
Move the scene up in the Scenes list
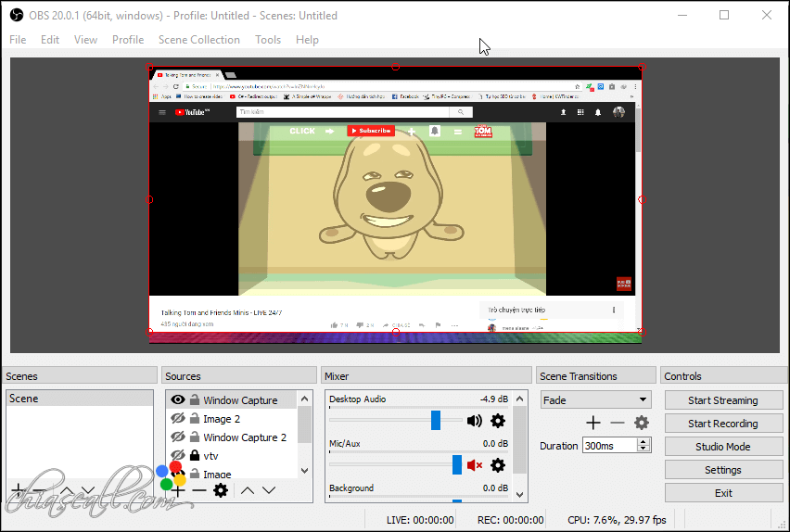point(67,490)
